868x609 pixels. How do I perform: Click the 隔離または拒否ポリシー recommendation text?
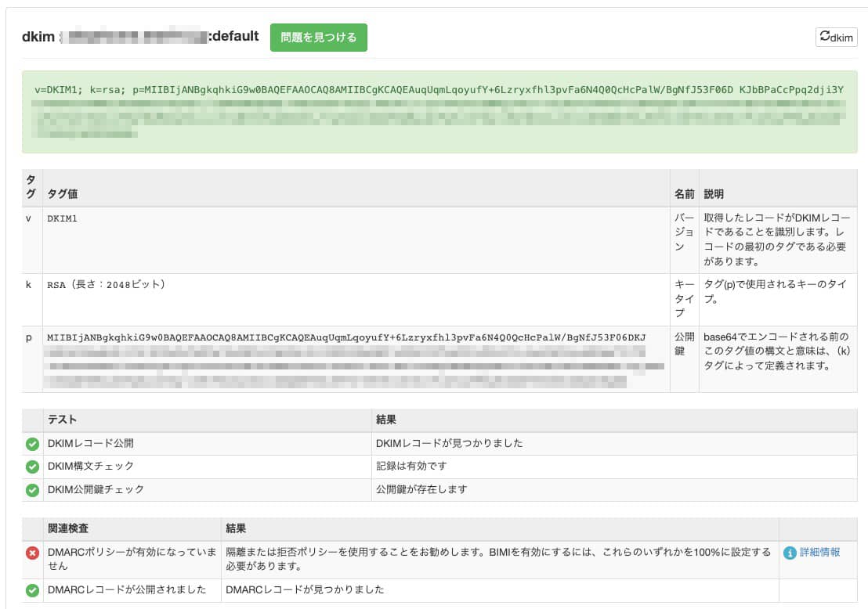coord(498,559)
